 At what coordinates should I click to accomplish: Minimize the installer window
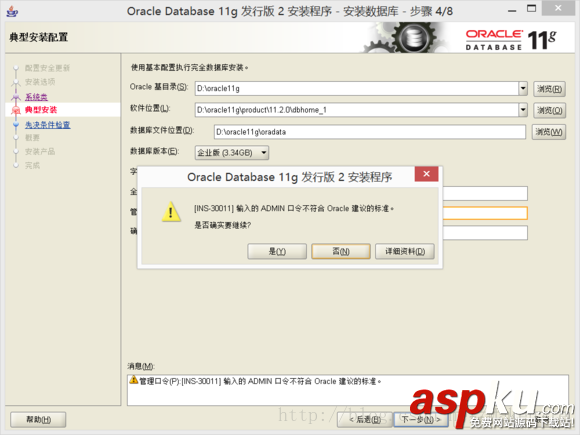click(512, 10)
